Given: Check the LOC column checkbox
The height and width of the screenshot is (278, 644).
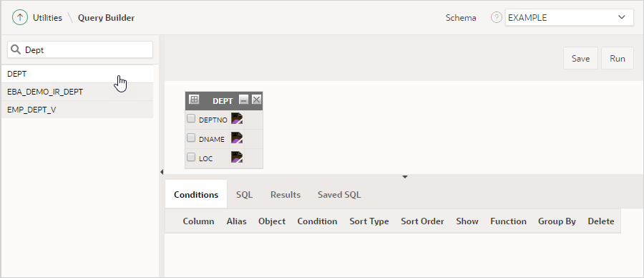Looking at the screenshot, I should click(191, 157).
